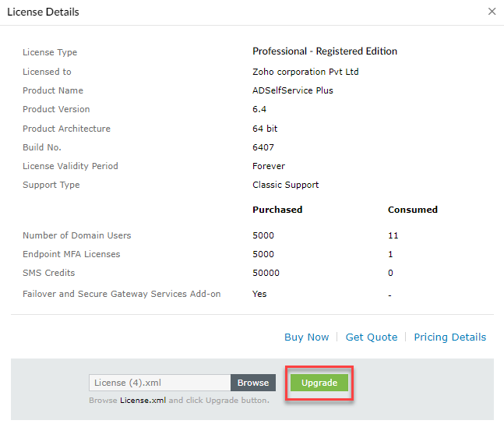The image size is (504, 431).
Task: Click the green Upgrade button
Action: [x=319, y=383]
